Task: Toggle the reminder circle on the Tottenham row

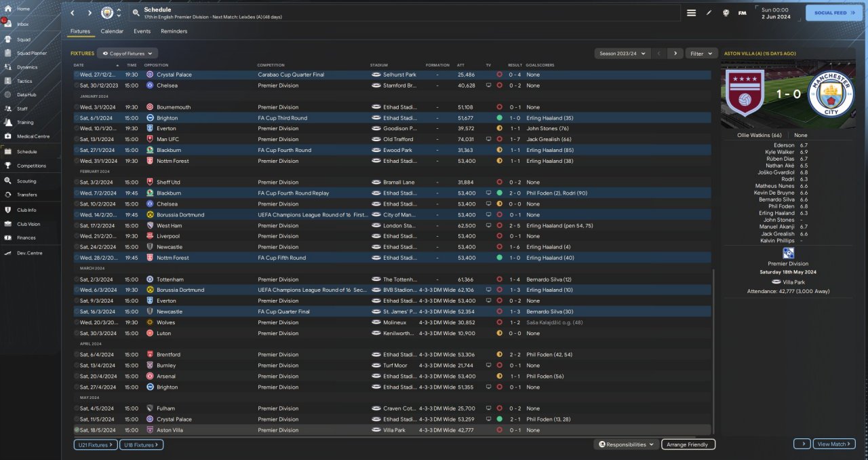Action: click(x=77, y=280)
